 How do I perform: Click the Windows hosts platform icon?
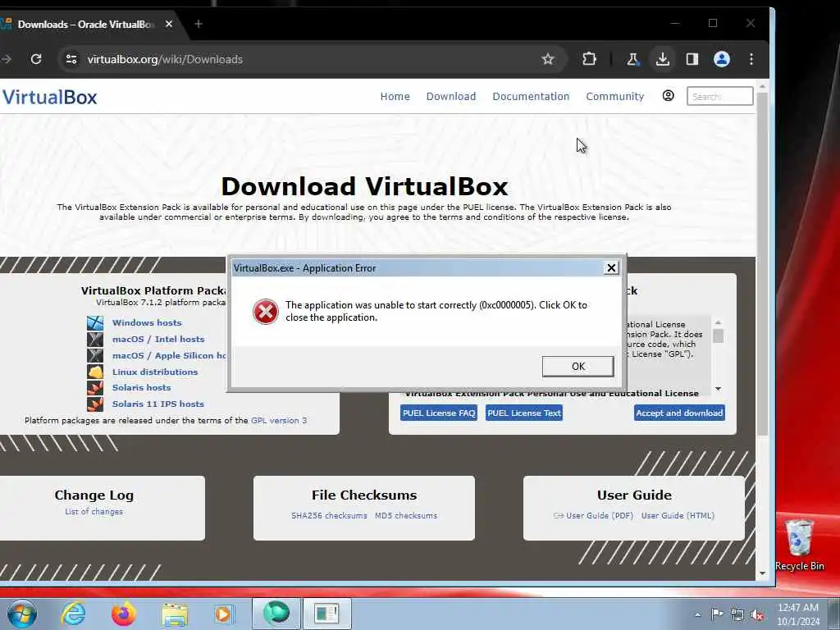click(x=95, y=323)
